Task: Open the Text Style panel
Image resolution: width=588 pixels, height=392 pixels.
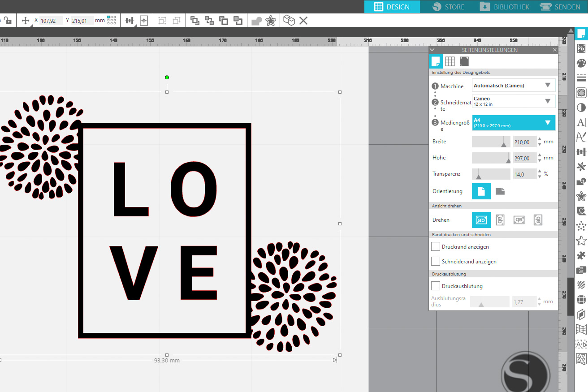Action: click(581, 122)
